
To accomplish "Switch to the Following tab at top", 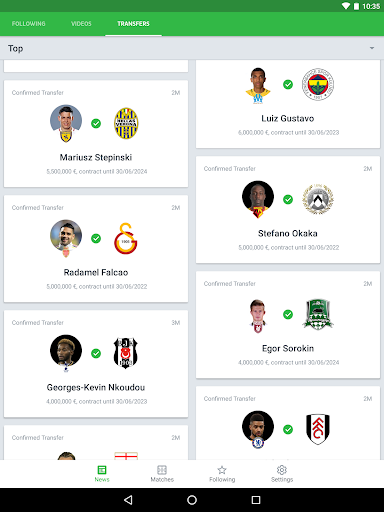I will 29,24.
